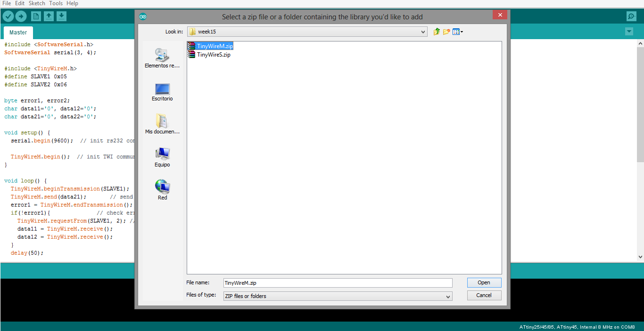This screenshot has height=331, width=644.
Task: Select Mis documentos in places sidebar
Action: [x=162, y=124]
